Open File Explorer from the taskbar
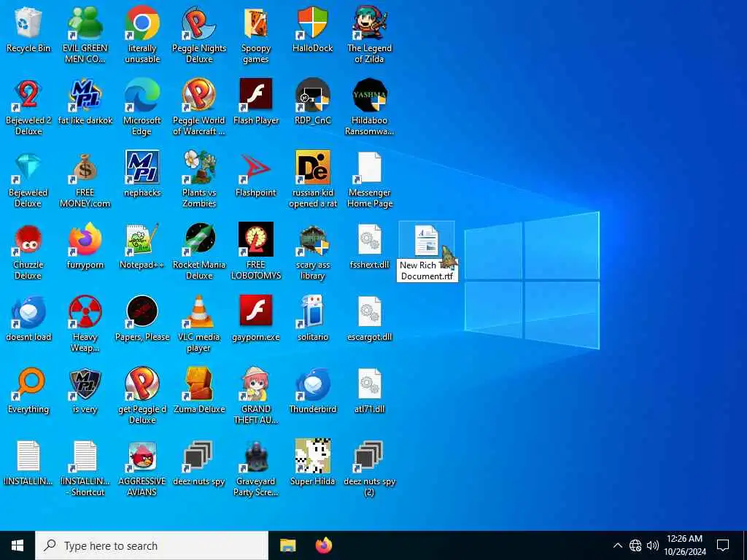Screen dimensions: 747x560 pyautogui.click(x=287, y=545)
